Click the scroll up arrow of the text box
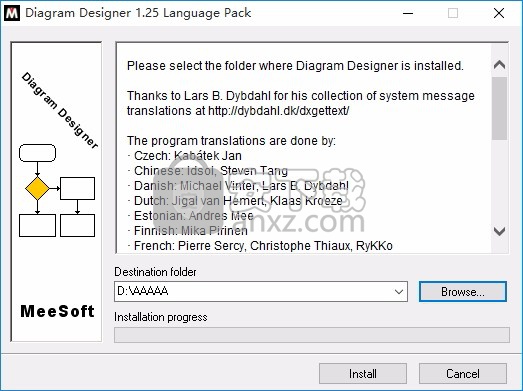Viewport: 523px width, 391px height. point(499,64)
